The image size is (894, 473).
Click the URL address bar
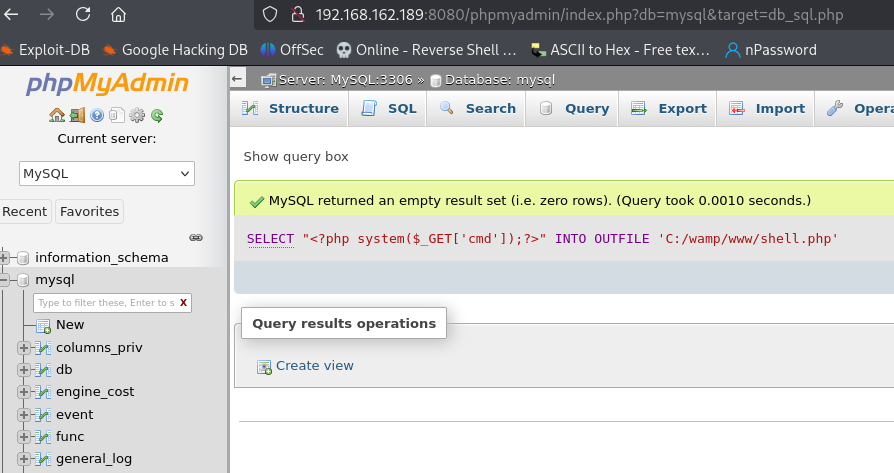pyautogui.click(x=579, y=15)
